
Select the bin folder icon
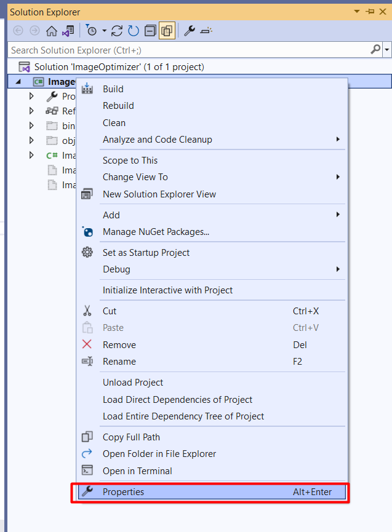click(x=52, y=126)
